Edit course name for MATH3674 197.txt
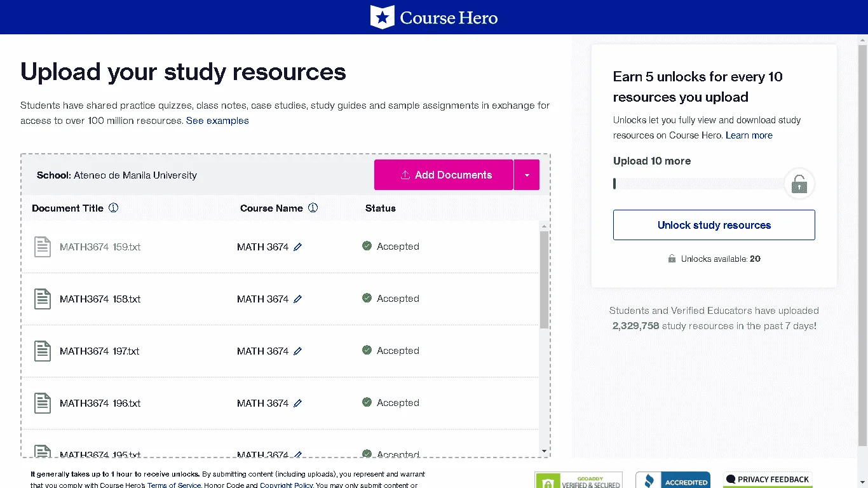868x488 pixels. [298, 351]
